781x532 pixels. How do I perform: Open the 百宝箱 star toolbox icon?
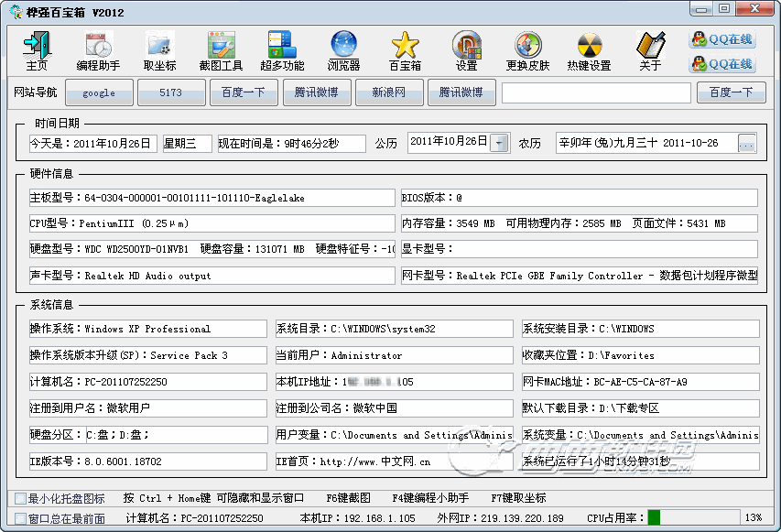click(405, 50)
